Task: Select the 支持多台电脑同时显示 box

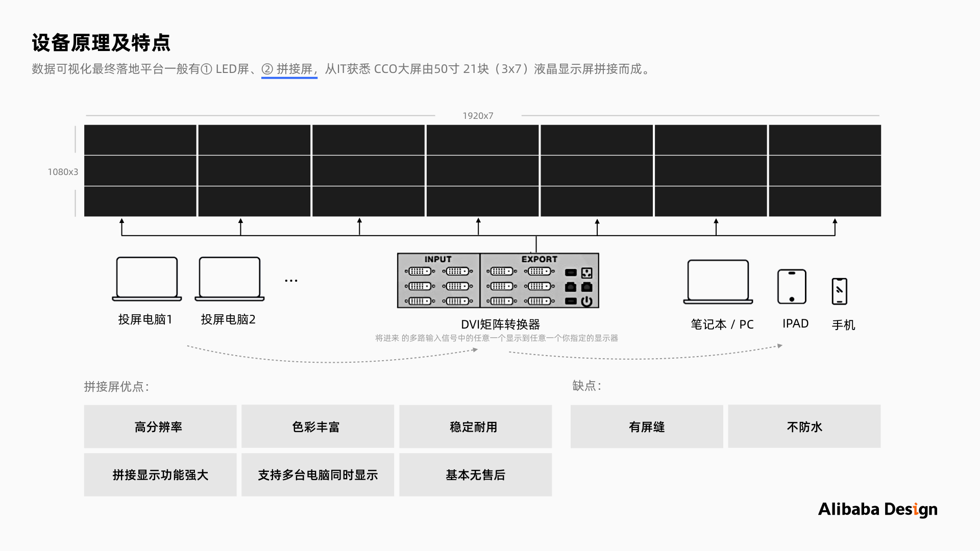Action: point(317,474)
